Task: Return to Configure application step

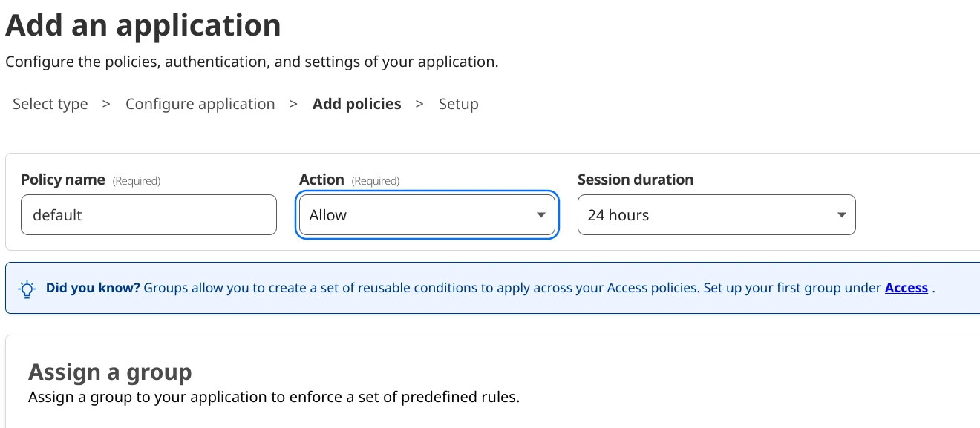Action: click(x=200, y=104)
